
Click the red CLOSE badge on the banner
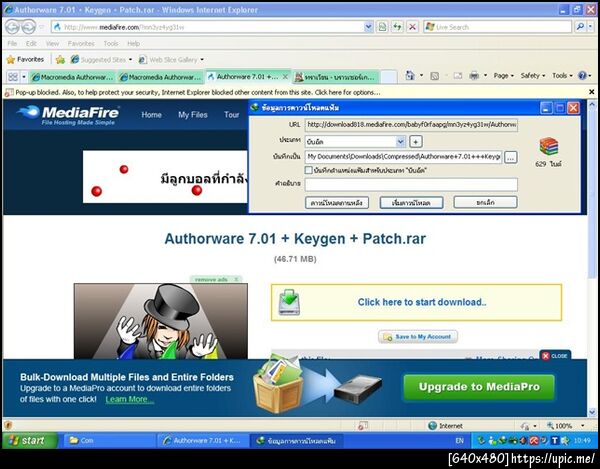[555, 356]
